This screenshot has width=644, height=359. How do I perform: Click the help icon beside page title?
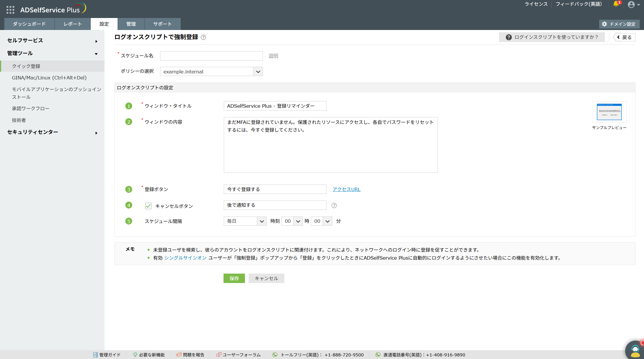click(x=203, y=37)
